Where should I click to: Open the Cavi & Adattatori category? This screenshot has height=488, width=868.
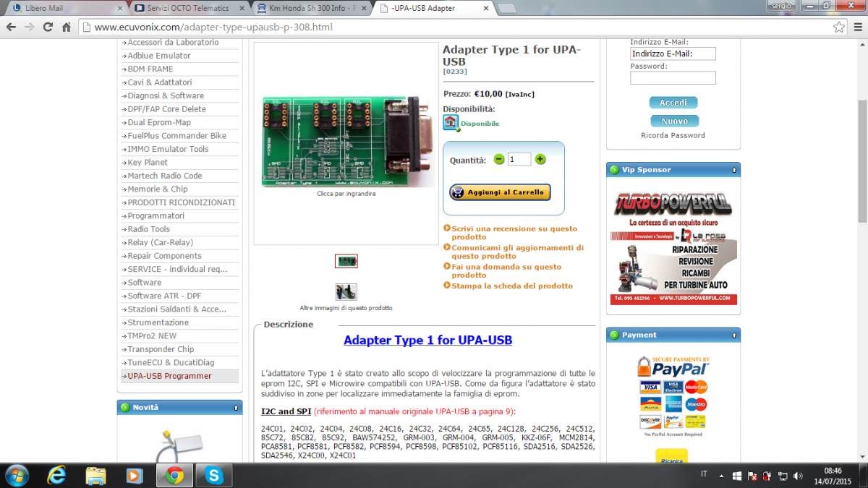(x=160, y=82)
